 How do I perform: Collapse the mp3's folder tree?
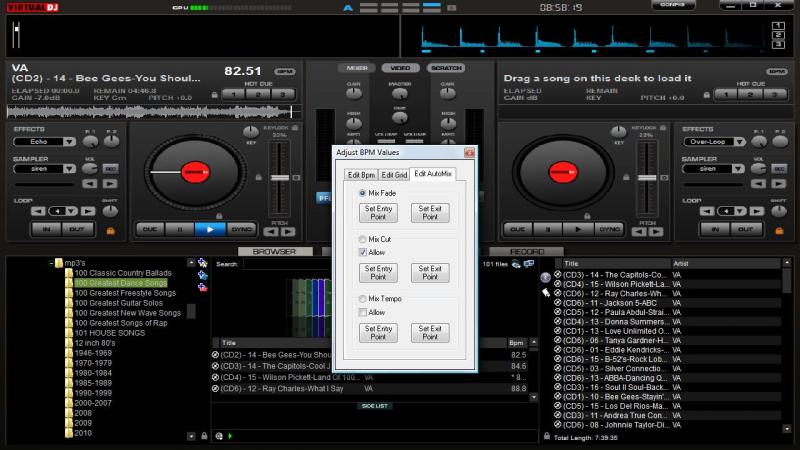51,263
